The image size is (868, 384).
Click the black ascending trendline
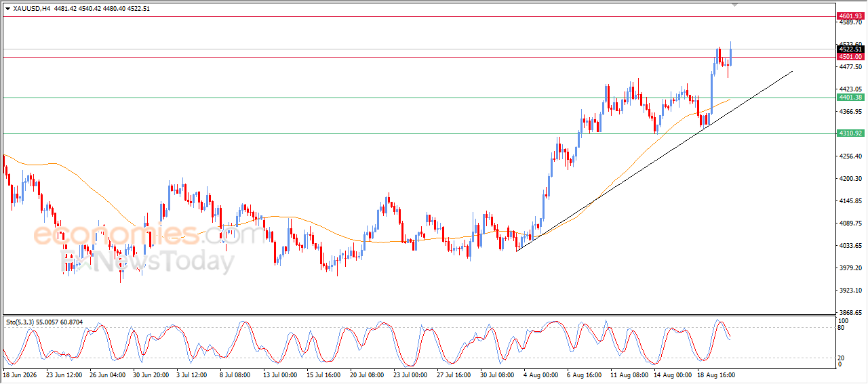click(x=654, y=161)
